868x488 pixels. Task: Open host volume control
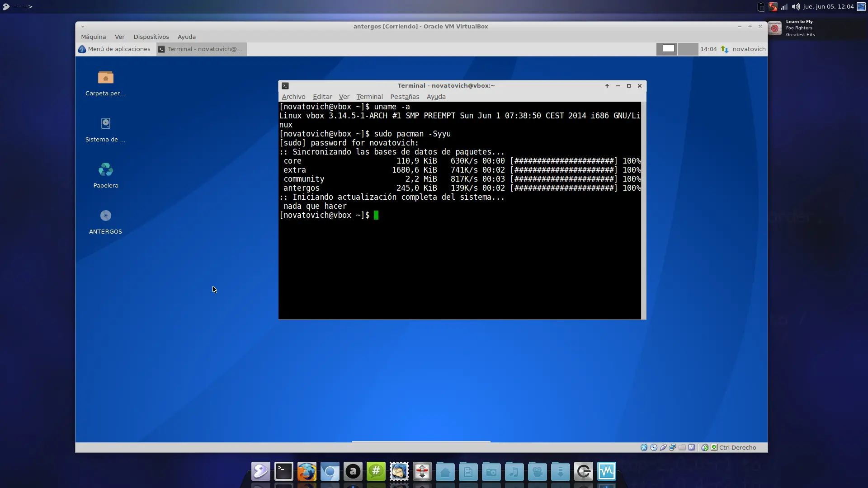coord(796,7)
